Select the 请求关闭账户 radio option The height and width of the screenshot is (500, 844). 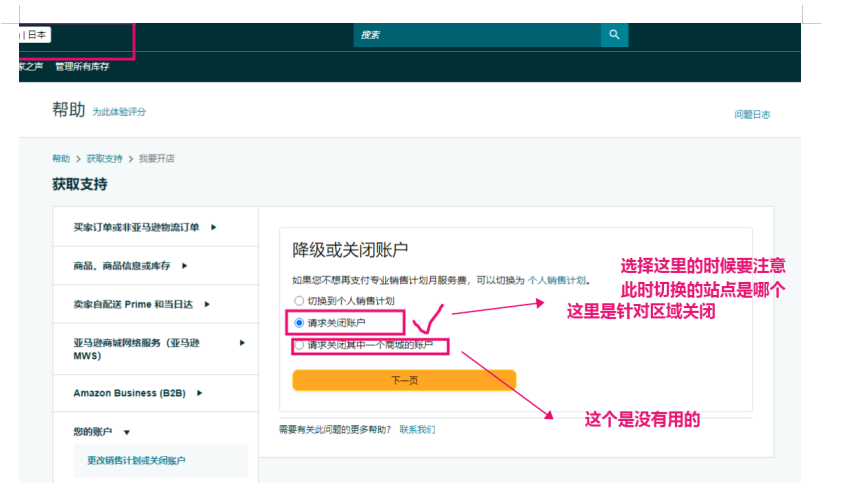(x=298, y=323)
